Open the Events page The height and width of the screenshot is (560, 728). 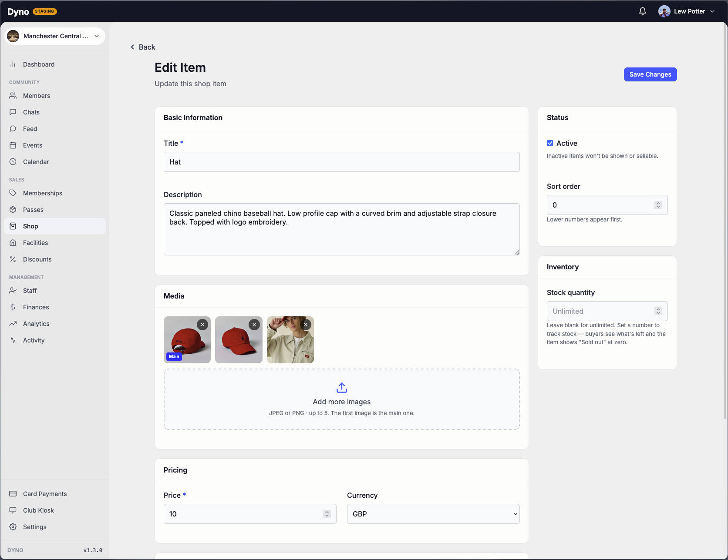[55, 145]
